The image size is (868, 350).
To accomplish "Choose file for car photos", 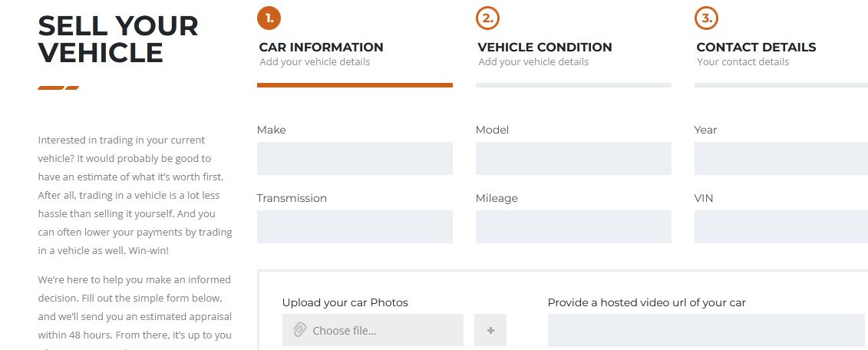I will click(x=372, y=330).
